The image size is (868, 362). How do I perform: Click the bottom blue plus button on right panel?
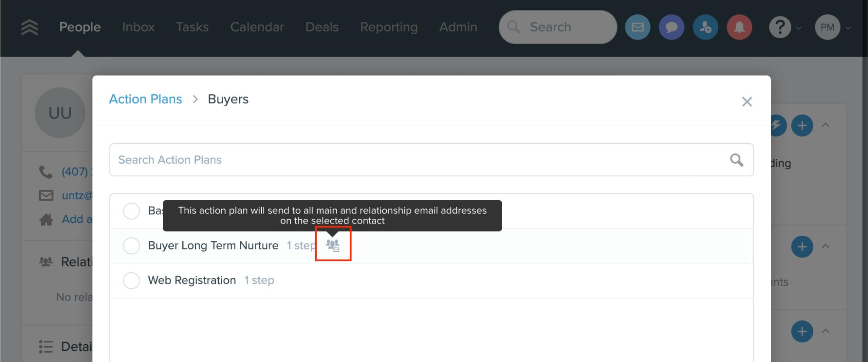(802, 332)
